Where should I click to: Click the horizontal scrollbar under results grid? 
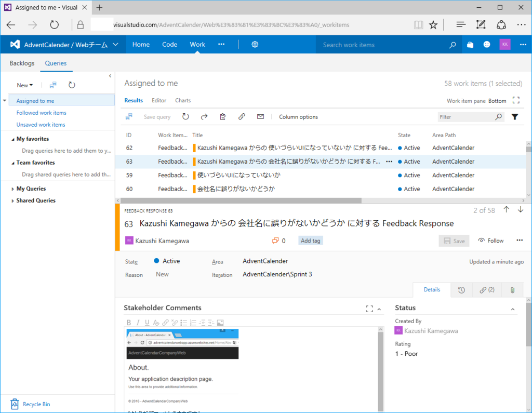pos(241,201)
